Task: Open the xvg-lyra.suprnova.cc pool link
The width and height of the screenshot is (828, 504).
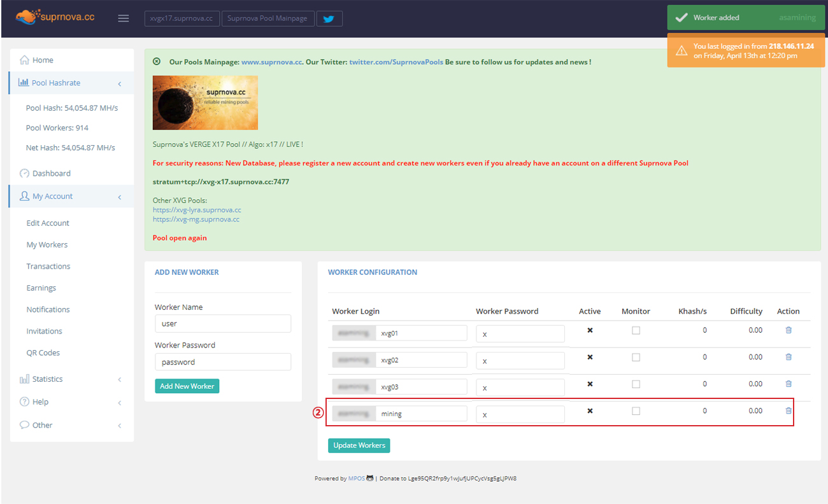Action: [x=197, y=209]
